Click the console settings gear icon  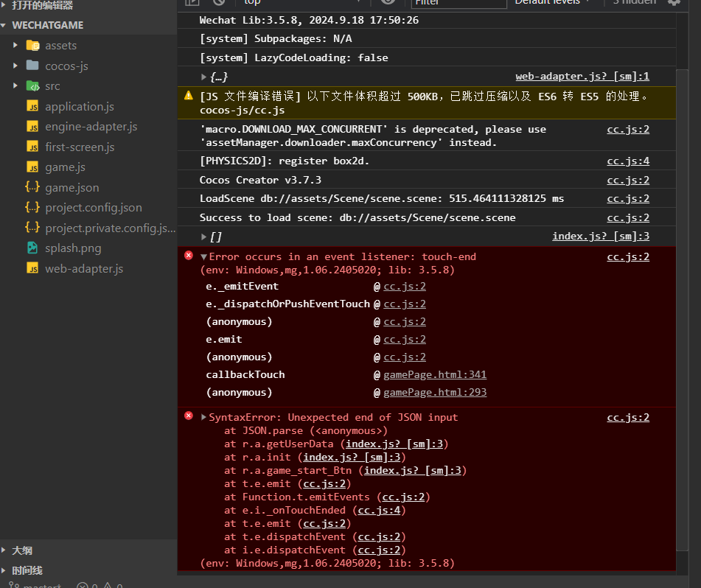[673, 2]
